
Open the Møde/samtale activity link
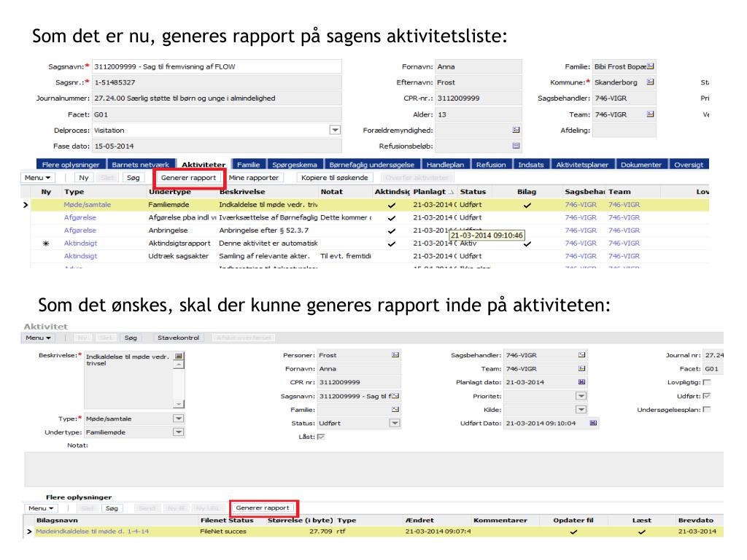click(88, 205)
